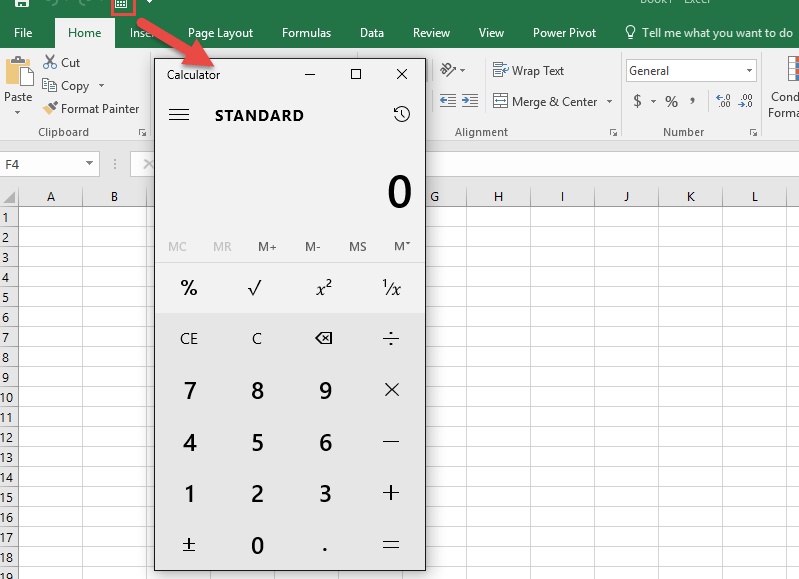Click the Tell me what you want box
The width and height of the screenshot is (799, 579).
[x=711, y=33]
